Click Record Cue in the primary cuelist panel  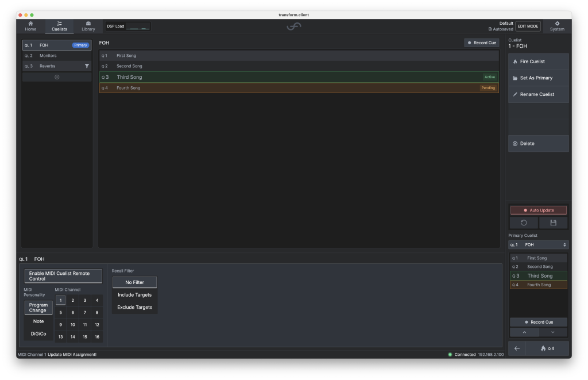coord(538,322)
